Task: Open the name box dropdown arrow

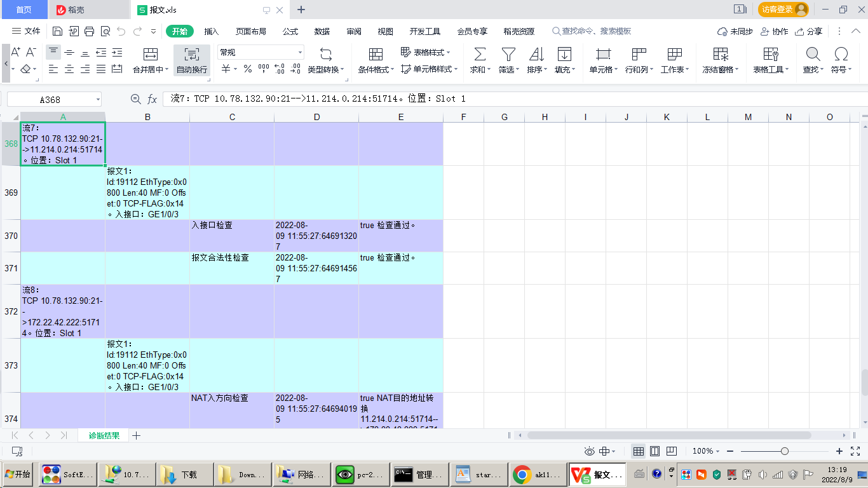Action: 98,99
